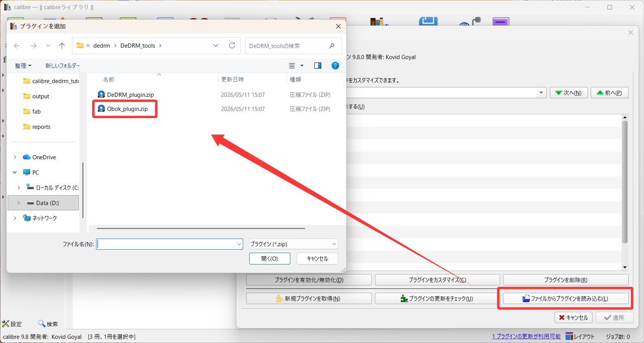Click プラグインをカスタマイズ(C) button
The image size is (644, 343).
click(x=437, y=280)
